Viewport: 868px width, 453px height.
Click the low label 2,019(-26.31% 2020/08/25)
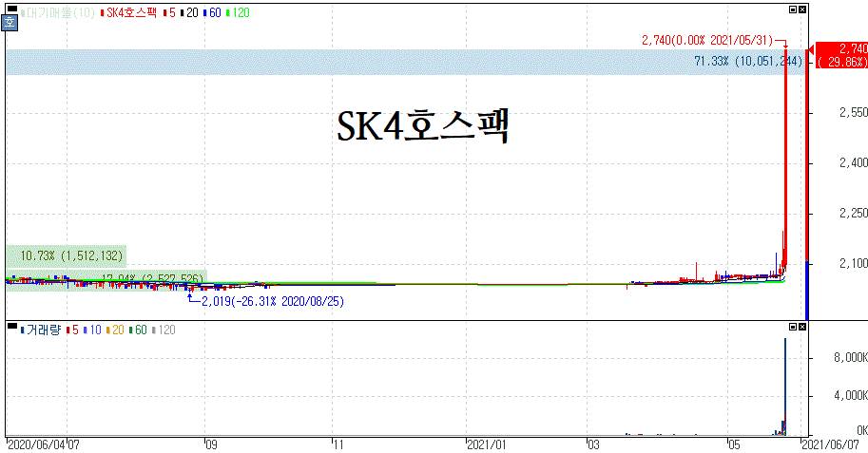tap(272, 301)
